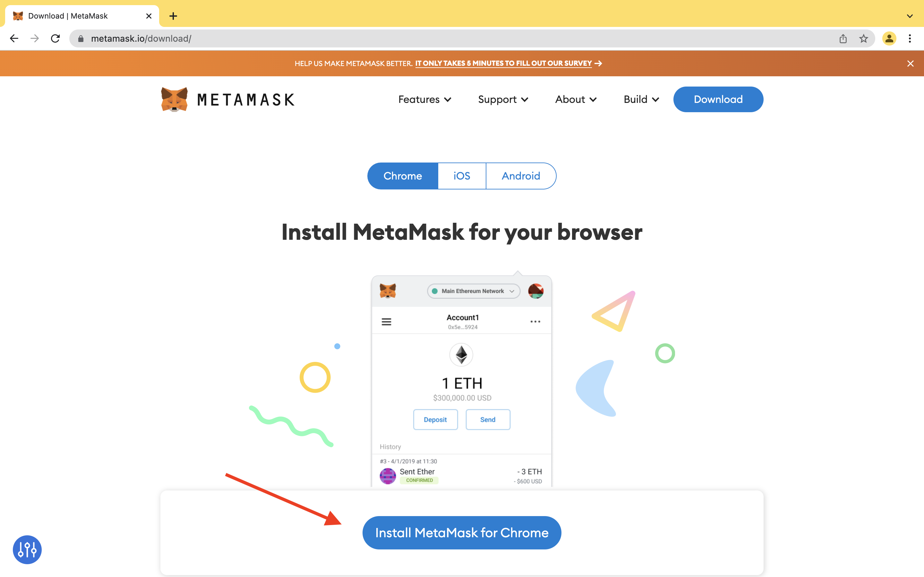
Task: Click Install MetaMask for Chrome button
Action: click(462, 532)
